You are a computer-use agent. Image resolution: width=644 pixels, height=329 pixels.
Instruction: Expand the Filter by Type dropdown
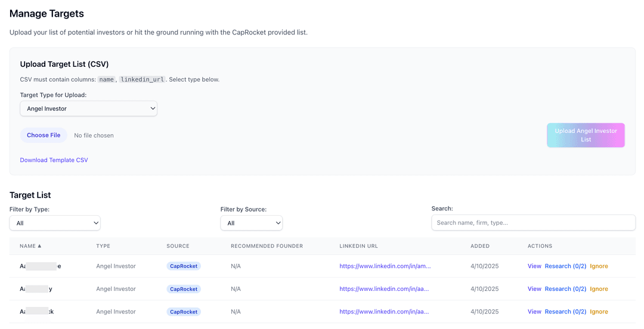click(55, 223)
